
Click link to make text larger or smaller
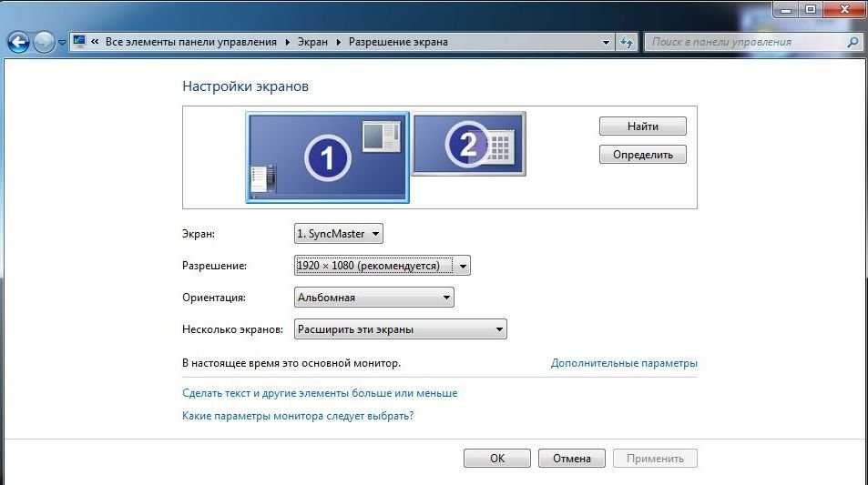point(320,393)
